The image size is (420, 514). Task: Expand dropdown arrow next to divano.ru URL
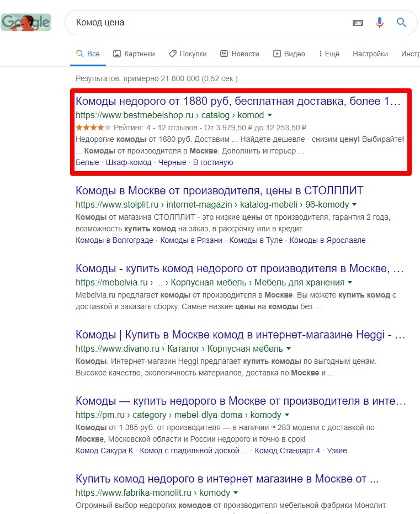(289, 348)
